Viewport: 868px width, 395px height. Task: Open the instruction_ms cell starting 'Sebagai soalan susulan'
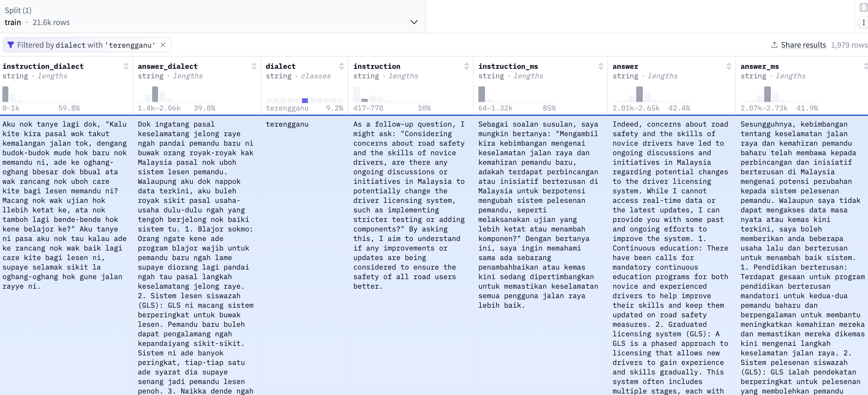539,214
